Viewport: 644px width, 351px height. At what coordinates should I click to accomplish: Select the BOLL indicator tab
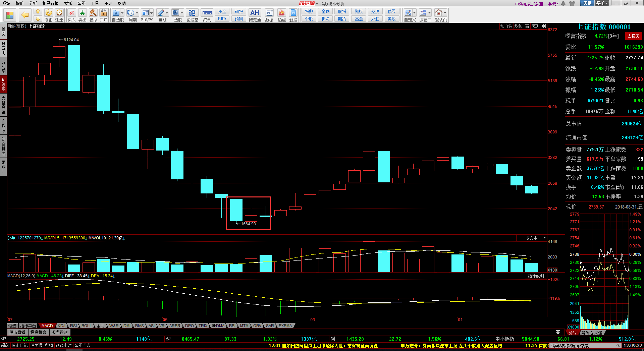click(x=87, y=326)
